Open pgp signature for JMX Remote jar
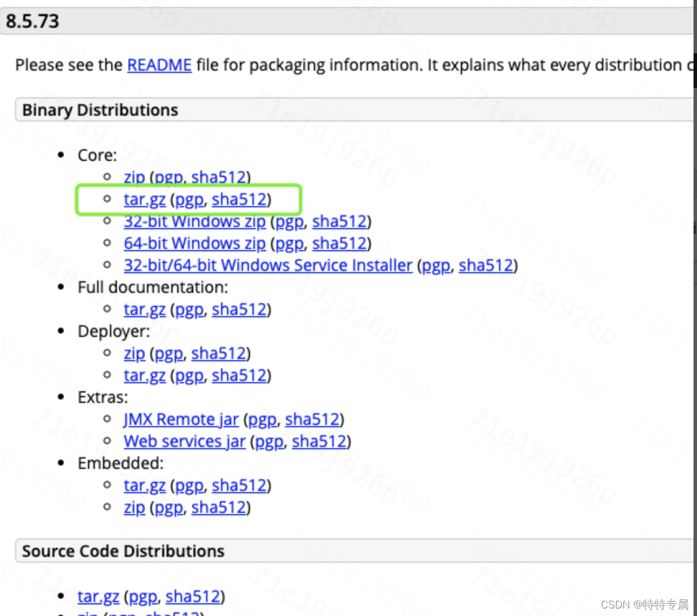The image size is (697, 616). point(262,419)
